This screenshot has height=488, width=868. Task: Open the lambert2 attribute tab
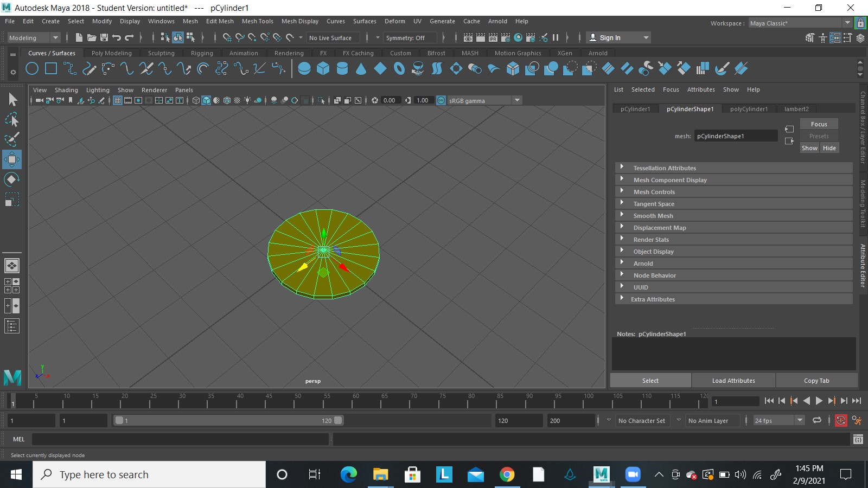(796, 109)
